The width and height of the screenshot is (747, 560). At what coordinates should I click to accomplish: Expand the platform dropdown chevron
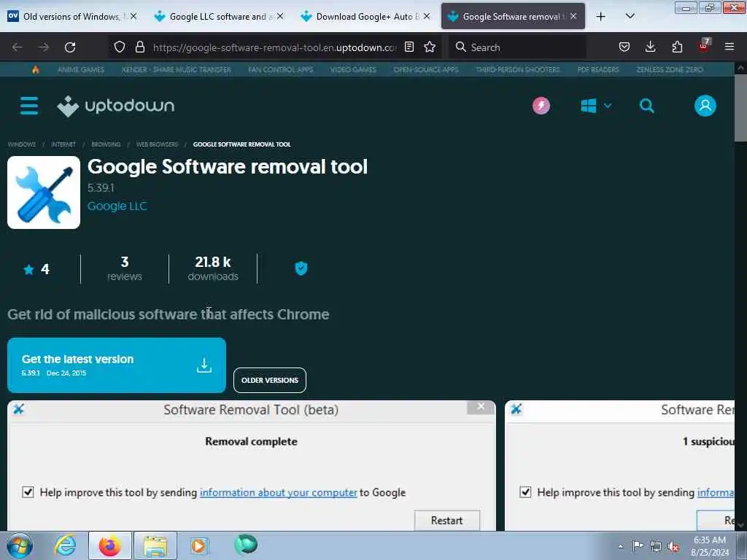coord(608,106)
